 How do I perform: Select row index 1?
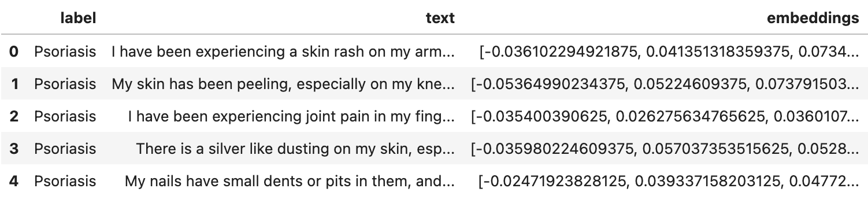pos(15,84)
